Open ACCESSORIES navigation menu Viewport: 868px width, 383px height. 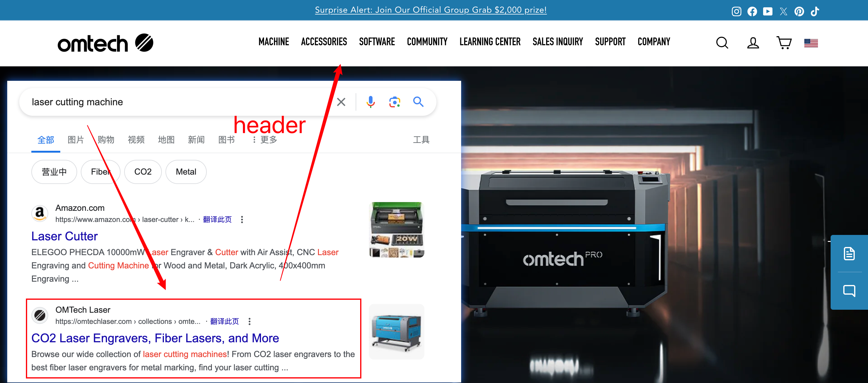(324, 42)
